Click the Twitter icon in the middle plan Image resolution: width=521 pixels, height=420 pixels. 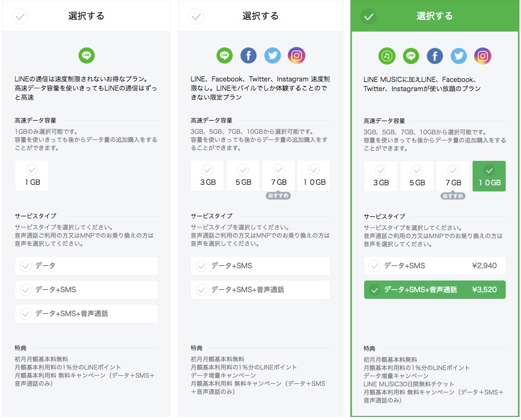pyautogui.click(x=272, y=55)
